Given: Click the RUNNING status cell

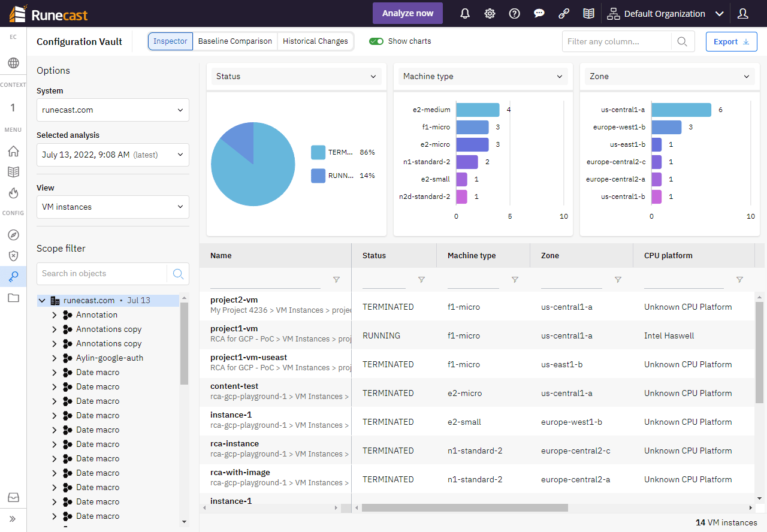Looking at the screenshot, I should tap(381, 335).
